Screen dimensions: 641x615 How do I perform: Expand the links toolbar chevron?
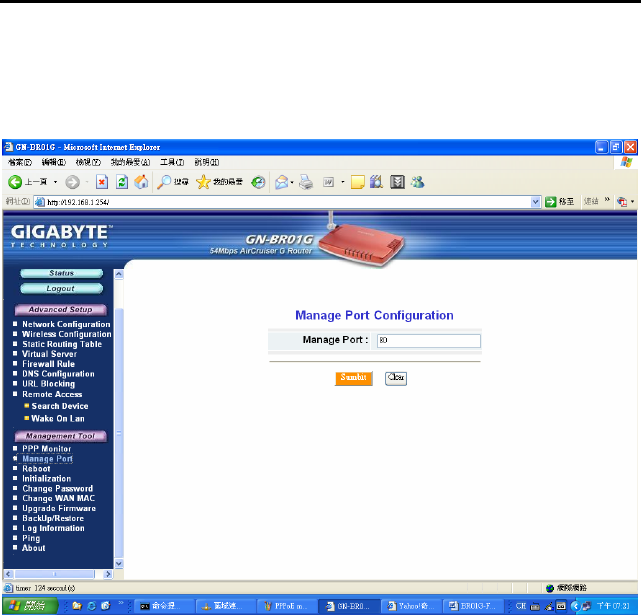[607, 200]
